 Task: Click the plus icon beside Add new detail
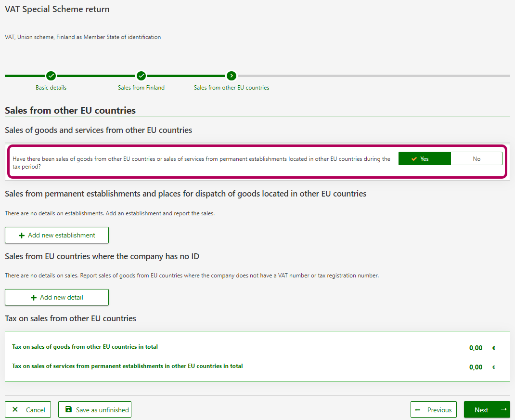click(x=34, y=298)
